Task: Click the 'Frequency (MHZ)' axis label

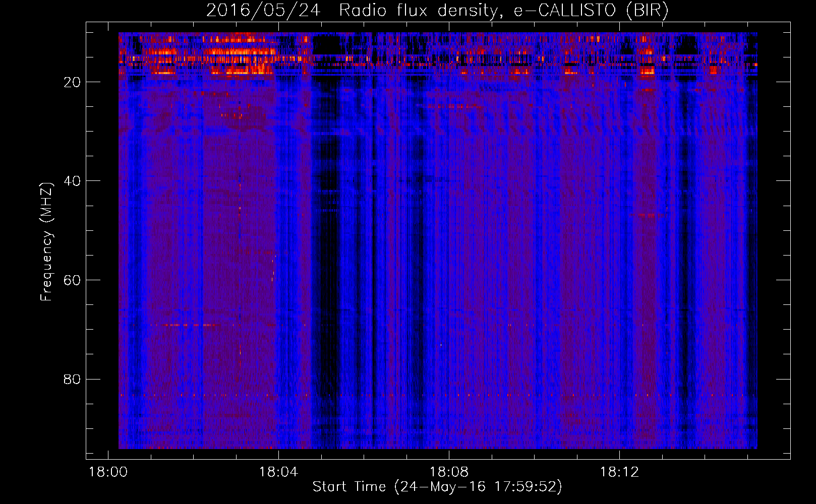Action: [x=46, y=242]
